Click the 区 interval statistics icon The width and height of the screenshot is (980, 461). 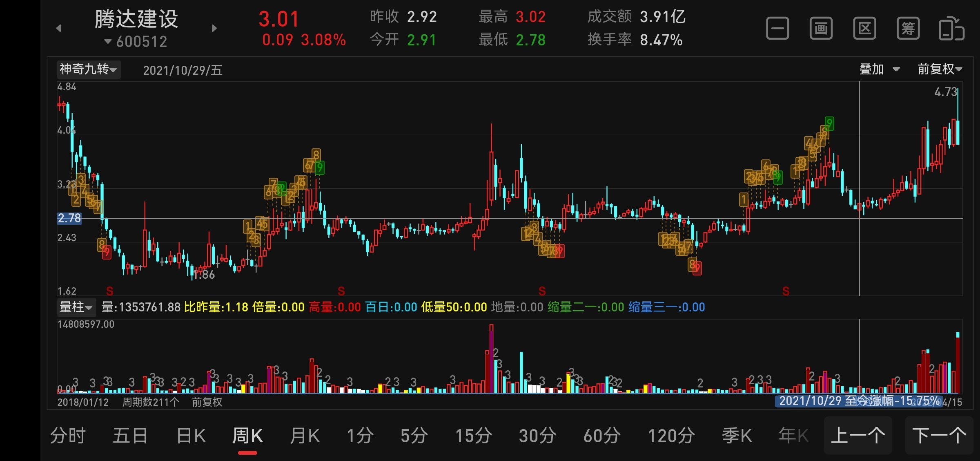tap(864, 29)
